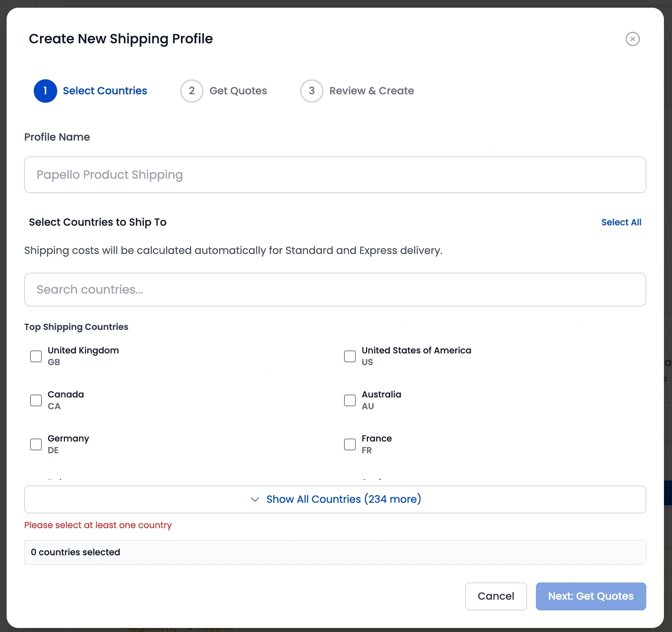Screen dimensions: 672x632
Task: Click the Profile Name input field
Action: 335,175
